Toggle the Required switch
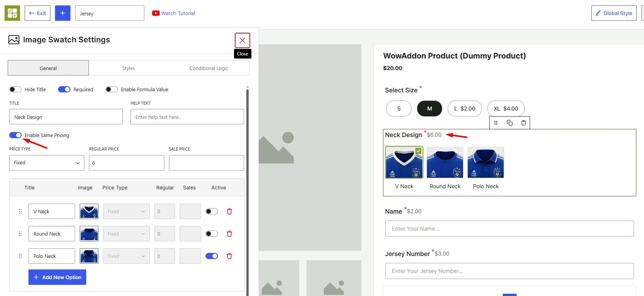Viewport: 644px width, 296px height. 64,89
